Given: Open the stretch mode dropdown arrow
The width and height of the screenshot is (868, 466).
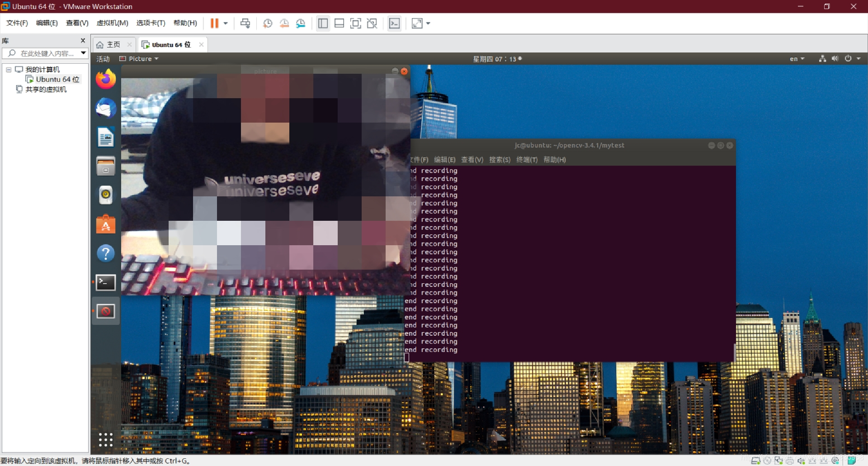Looking at the screenshot, I should coord(428,23).
